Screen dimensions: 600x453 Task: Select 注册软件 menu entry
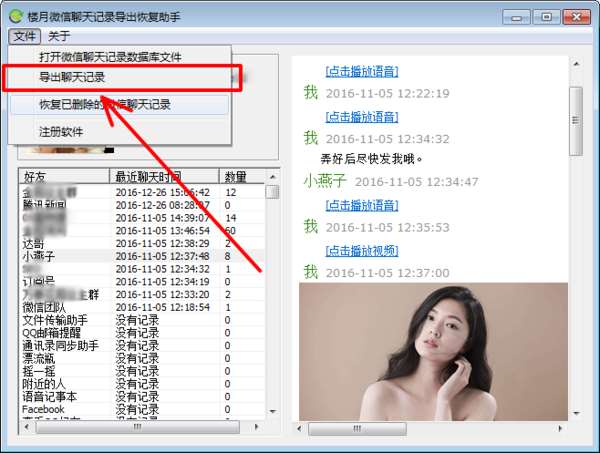click(61, 132)
